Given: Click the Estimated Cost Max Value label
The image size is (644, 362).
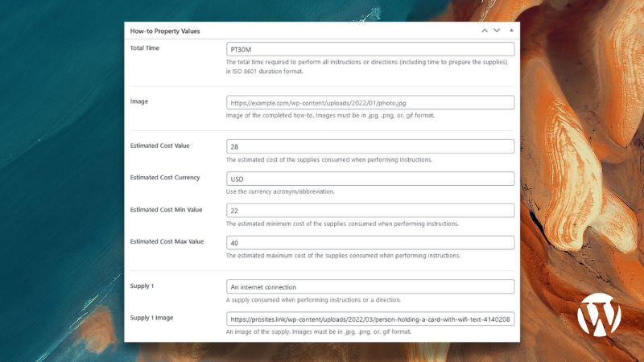Looking at the screenshot, I should (167, 241).
